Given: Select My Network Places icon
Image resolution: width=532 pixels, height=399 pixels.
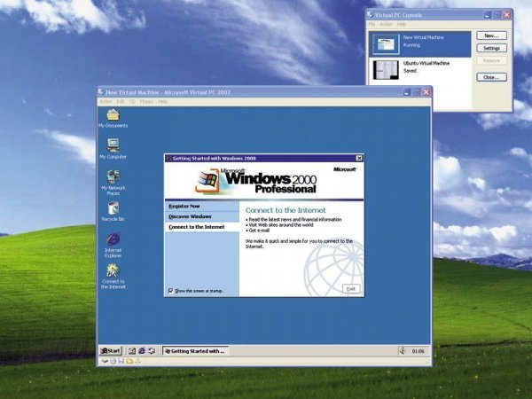Looking at the screenshot, I should [113, 183].
